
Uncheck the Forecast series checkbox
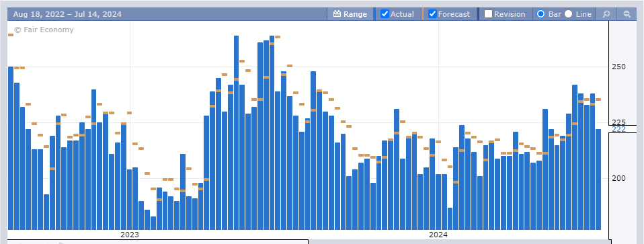point(432,14)
